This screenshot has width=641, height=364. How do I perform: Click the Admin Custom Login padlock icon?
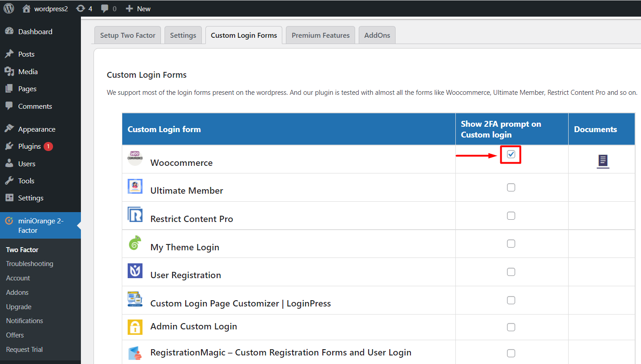pos(135,327)
